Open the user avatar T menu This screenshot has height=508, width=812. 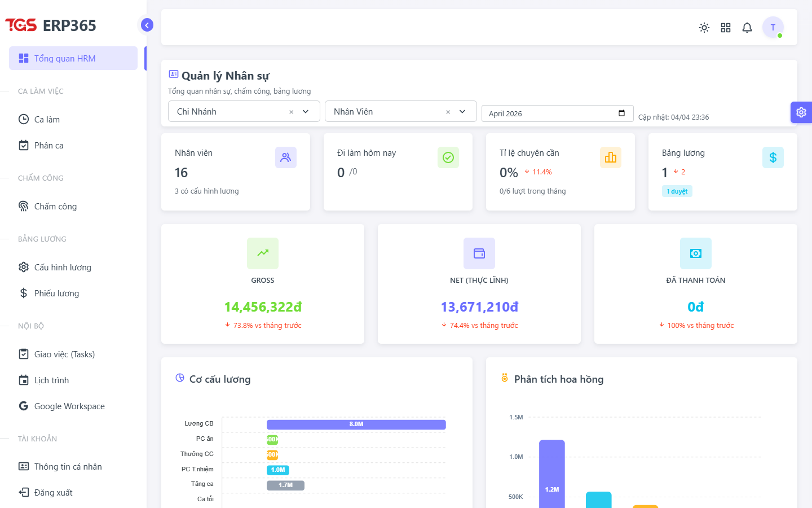773,27
